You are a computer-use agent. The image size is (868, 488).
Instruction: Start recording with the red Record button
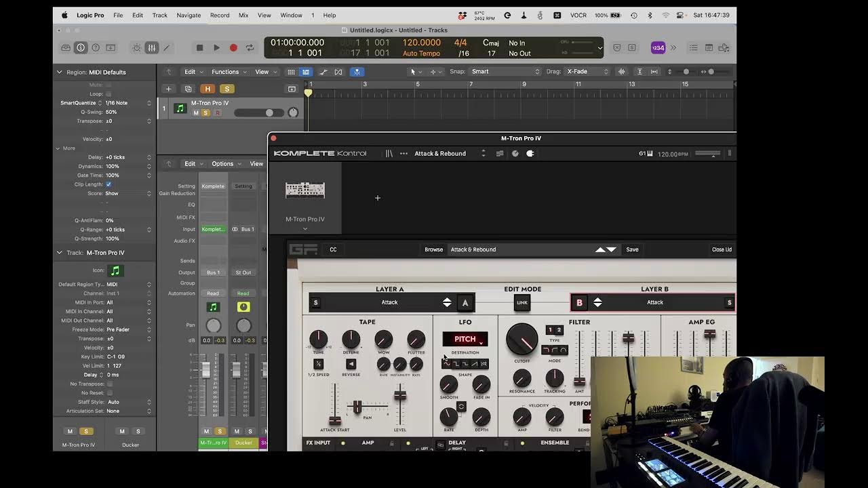pos(233,47)
